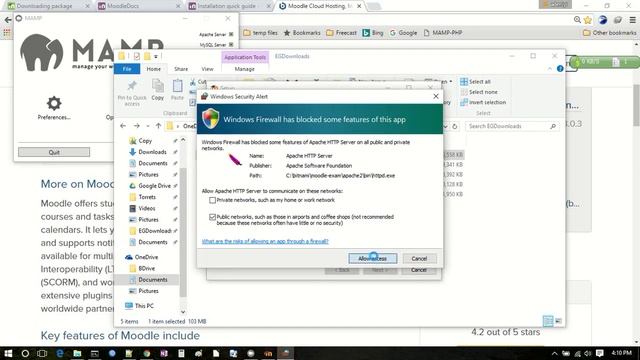Expand the address bar history dropdown
The height and width of the screenshot is (360, 640).
(445, 127)
